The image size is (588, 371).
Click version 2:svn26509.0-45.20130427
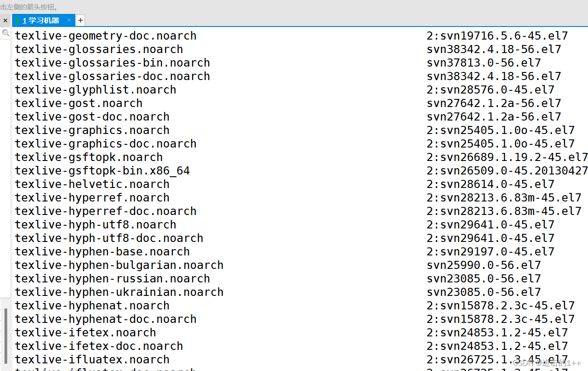coord(507,171)
